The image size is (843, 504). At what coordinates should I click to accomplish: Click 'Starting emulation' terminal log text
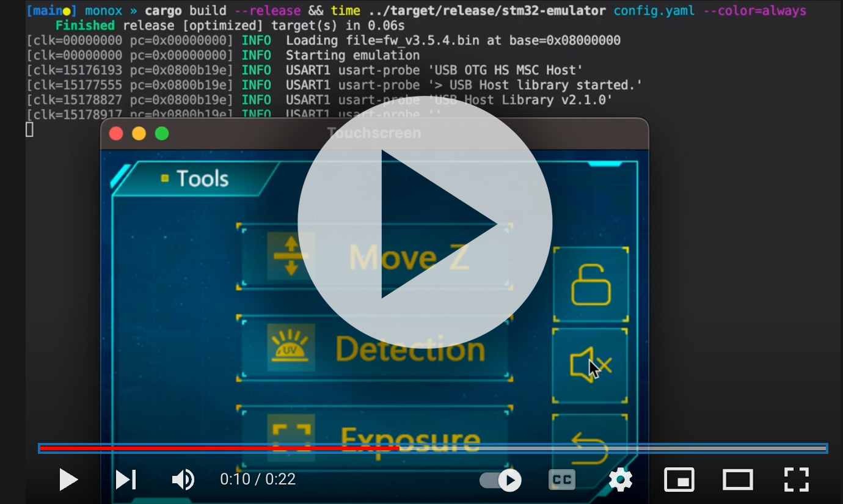(x=353, y=56)
